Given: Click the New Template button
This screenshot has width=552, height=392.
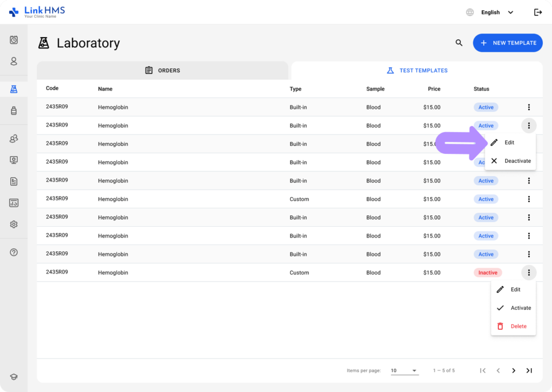Looking at the screenshot, I should coord(507,43).
